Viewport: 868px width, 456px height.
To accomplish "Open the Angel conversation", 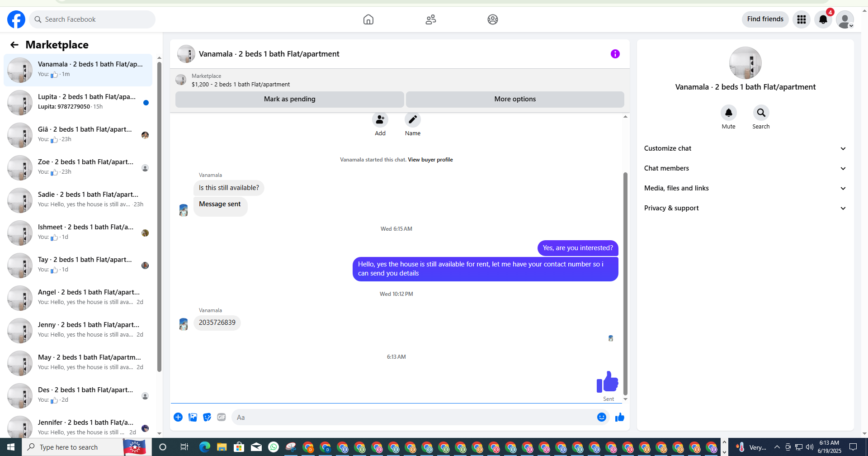I will click(x=78, y=298).
